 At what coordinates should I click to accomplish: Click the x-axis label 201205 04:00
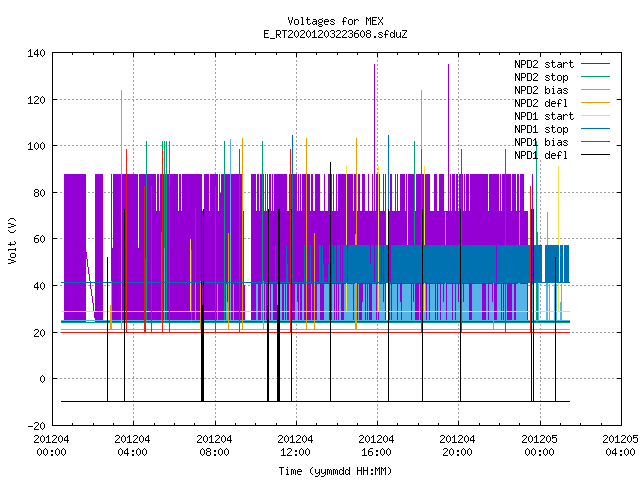coord(620,446)
